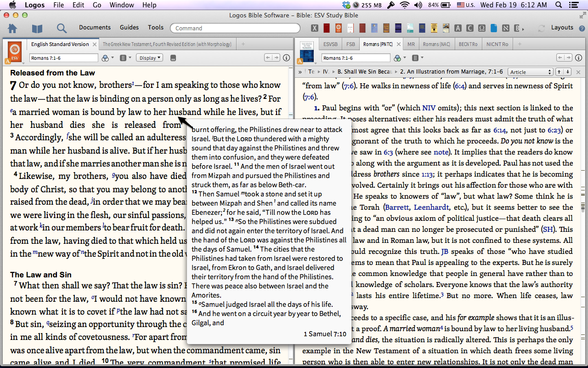
Task: Open the Display dropdown in ESV panel
Action: point(150,58)
